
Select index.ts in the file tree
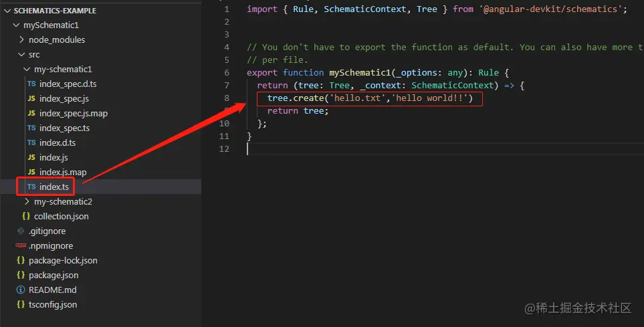[x=54, y=187]
